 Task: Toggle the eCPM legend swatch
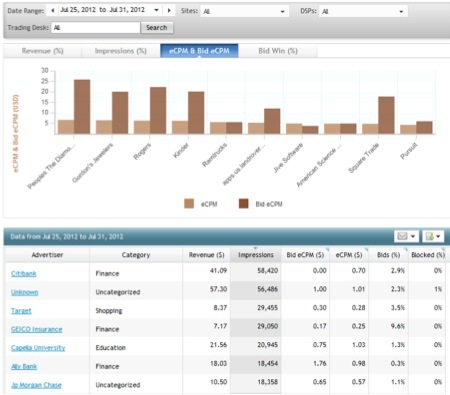click(189, 204)
